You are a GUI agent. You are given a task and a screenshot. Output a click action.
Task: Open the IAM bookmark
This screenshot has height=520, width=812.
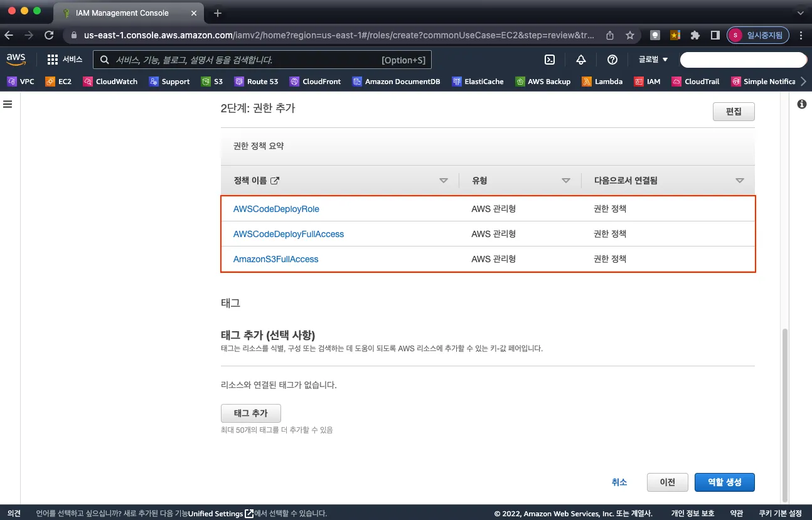[x=647, y=82]
